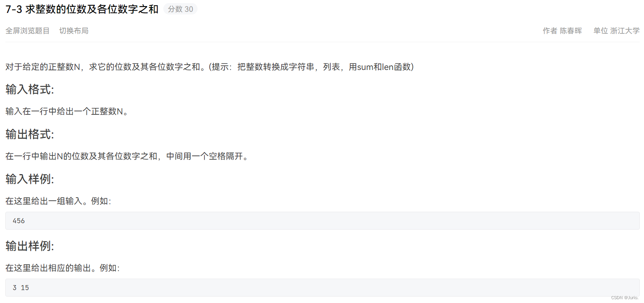Viewport: 644px width, 303px height.
Task: Click the 输入样例 heading
Action: pyautogui.click(x=30, y=179)
